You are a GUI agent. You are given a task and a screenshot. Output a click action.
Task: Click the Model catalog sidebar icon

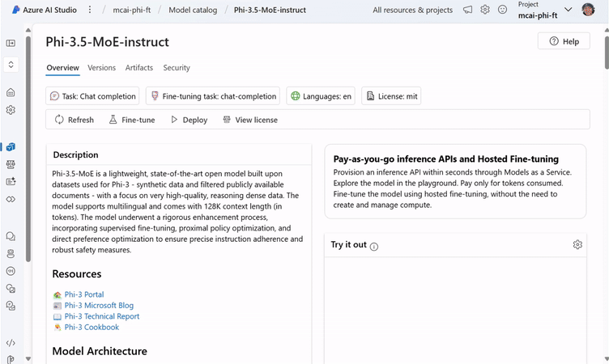pyautogui.click(x=11, y=146)
